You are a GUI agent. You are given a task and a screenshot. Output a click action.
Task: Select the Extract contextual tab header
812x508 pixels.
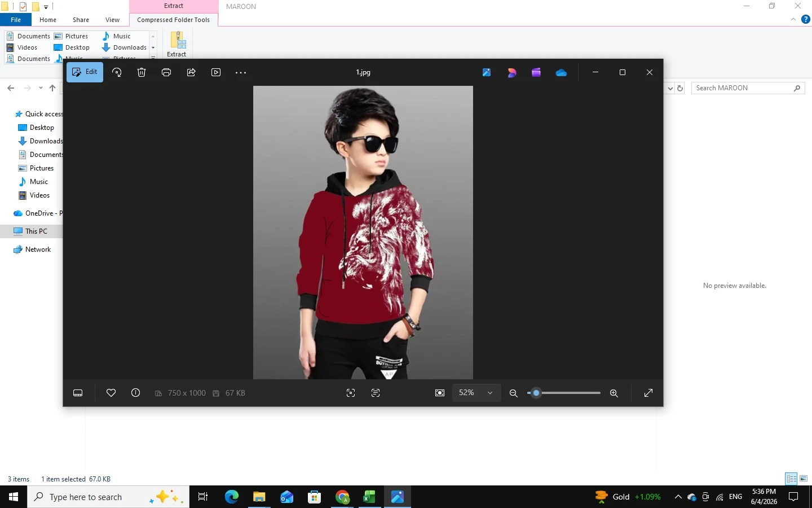click(x=174, y=6)
